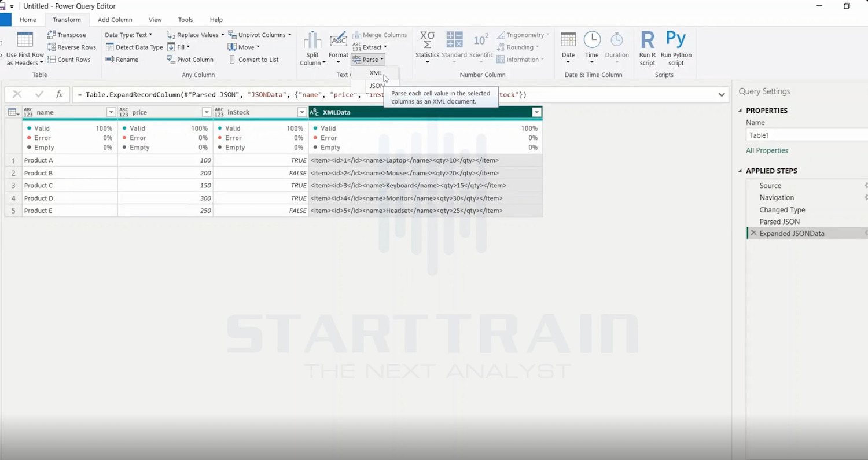Click the Rename column tool
Image resolution: width=868 pixels, height=460 pixels.
[x=122, y=60]
